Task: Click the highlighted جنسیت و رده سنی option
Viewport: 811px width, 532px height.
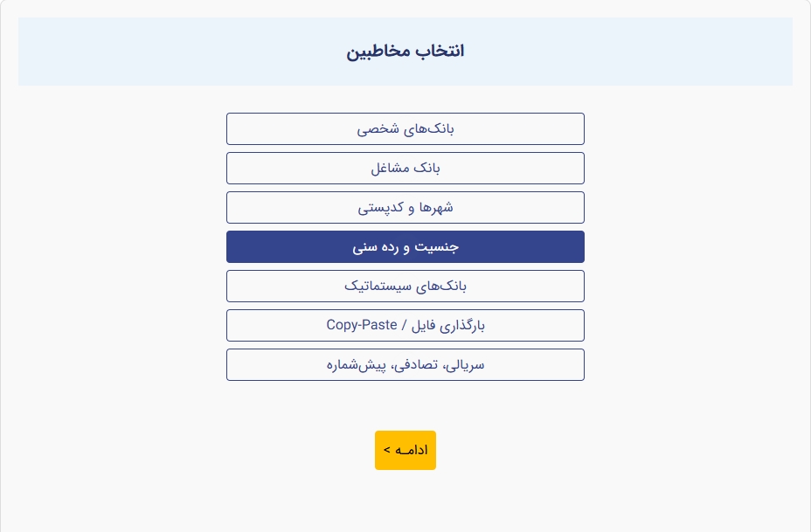Action: pyautogui.click(x=405, y=246)
